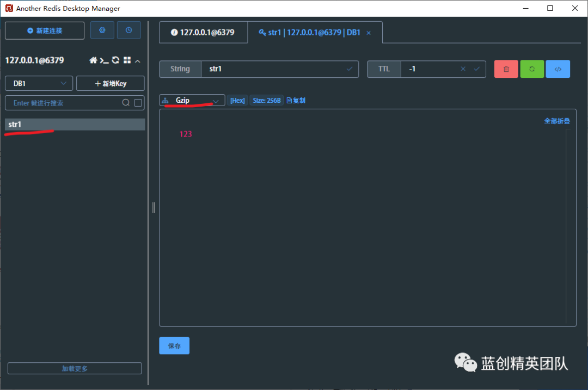The width and height of the screenshot is (588, 390).
Task: Click the blue code command button
Action: (558, 69)
